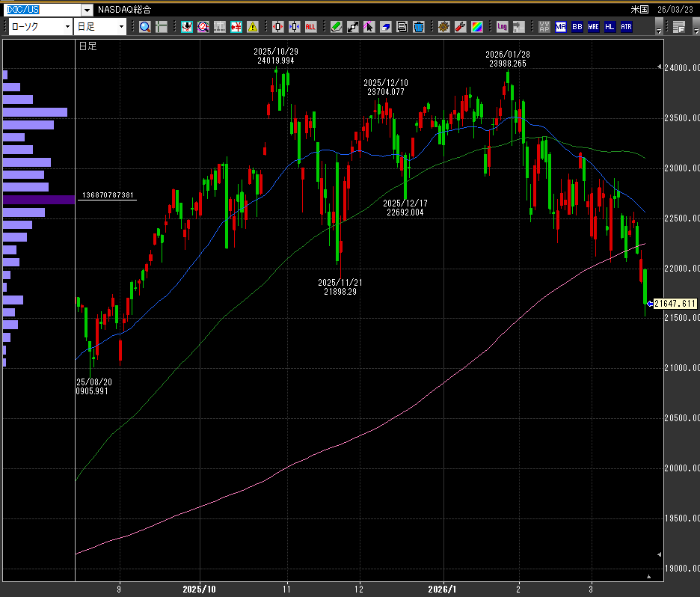Click the red ALL icon
The image size is (700, 597).
click(x=310, y=27)
